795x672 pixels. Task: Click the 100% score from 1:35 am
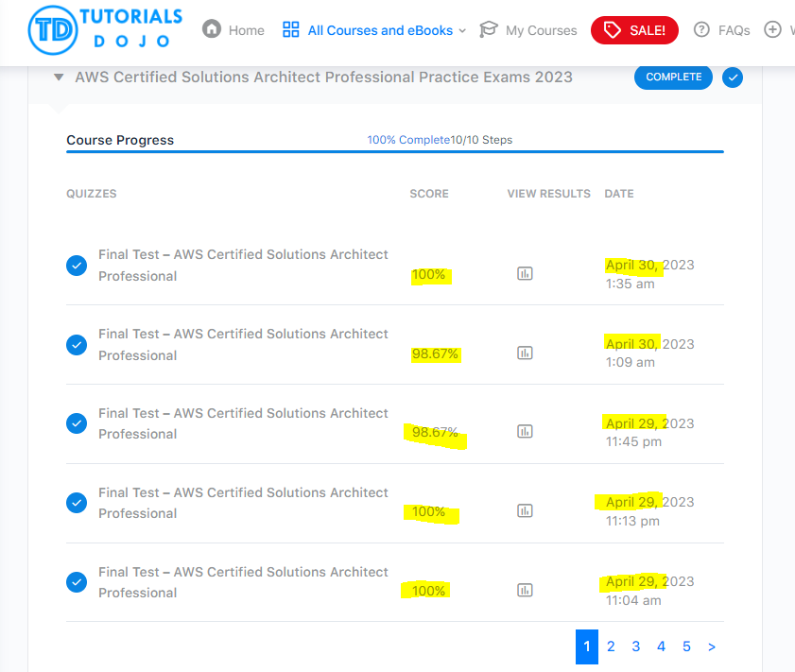pyautogui.click(x=428, y=275)
